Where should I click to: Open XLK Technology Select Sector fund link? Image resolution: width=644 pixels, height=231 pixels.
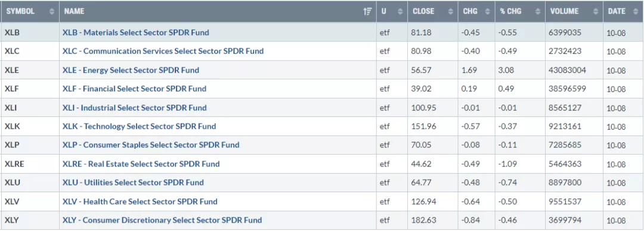tap(139, 126)
